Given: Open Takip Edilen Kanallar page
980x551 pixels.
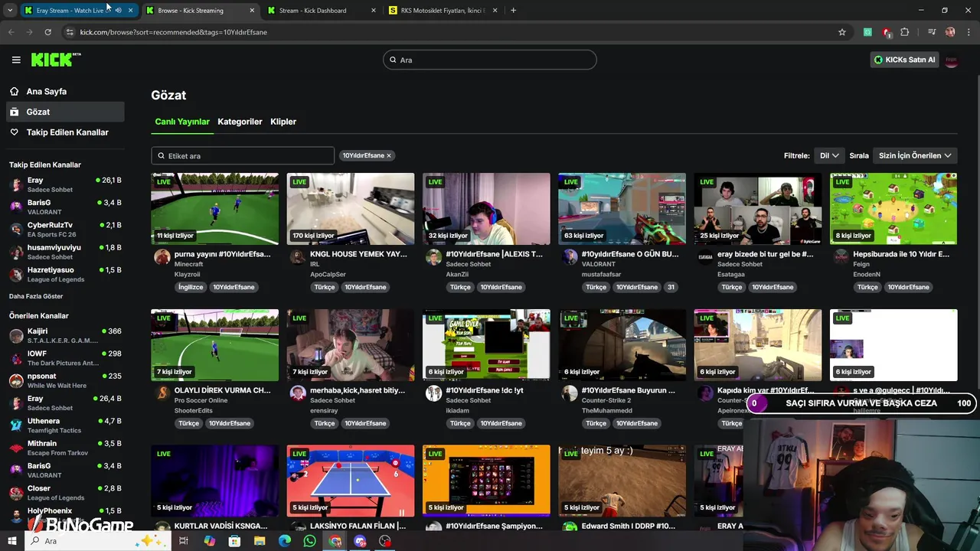Looking at the screenshot, I should 67,132.
